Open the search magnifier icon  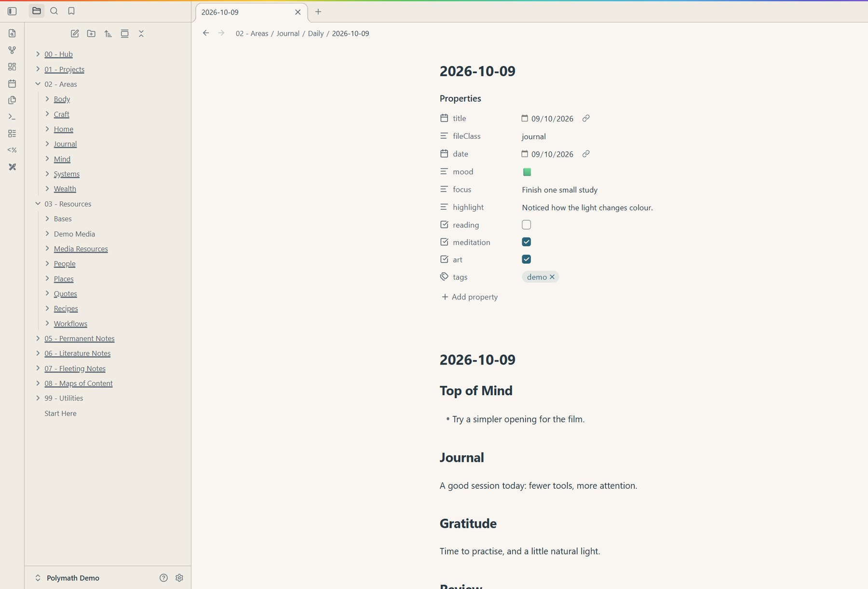click(x=54, y=11)
